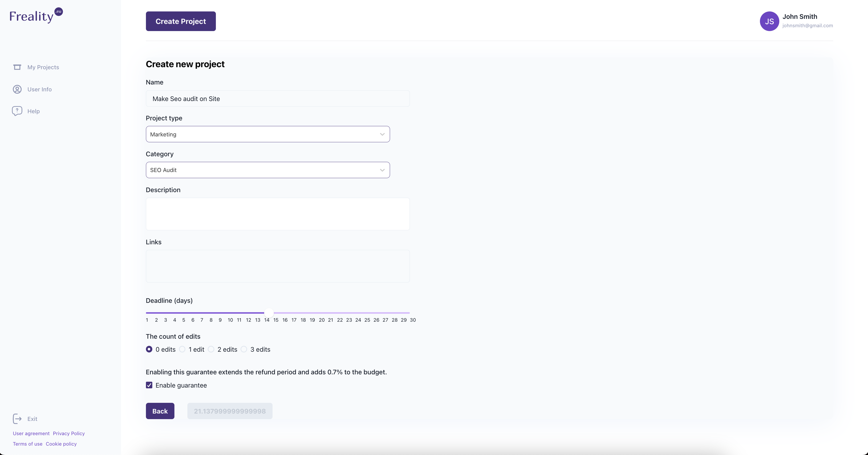Open the Privacy Policy link

coord(69,433)
